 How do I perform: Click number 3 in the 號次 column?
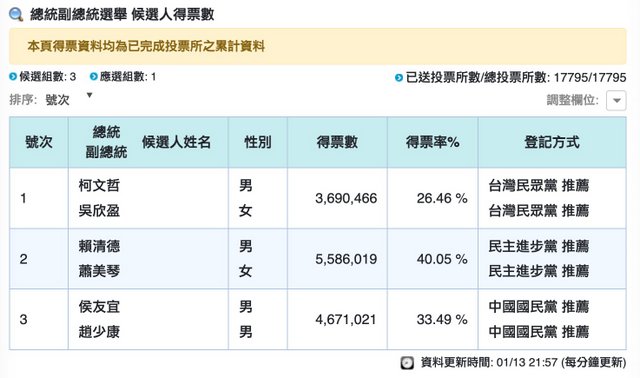tap(23, 319)
